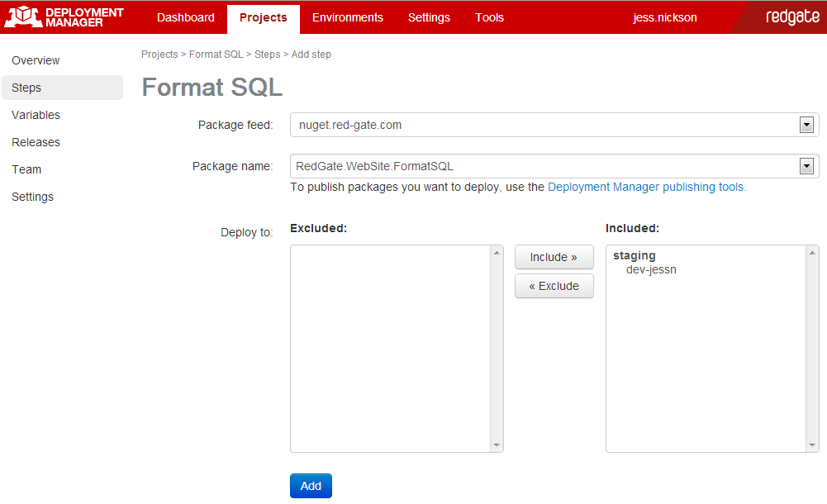Click the Excluded list scroll down arrow

(x=497, y=445)
